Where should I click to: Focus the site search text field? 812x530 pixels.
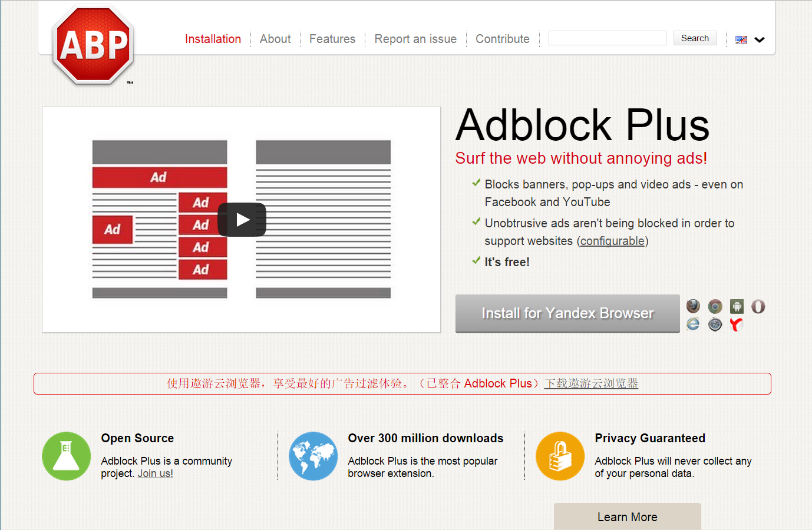608,38
